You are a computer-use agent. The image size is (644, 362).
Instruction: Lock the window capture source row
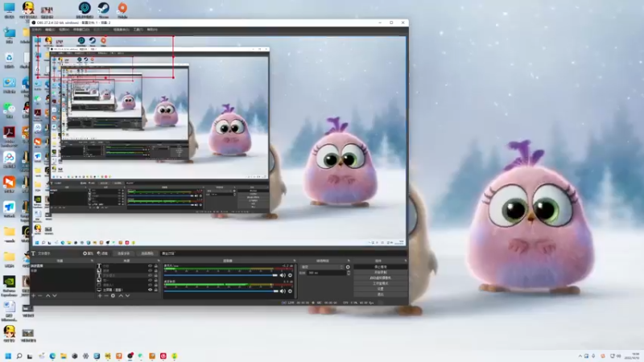coord(156,285)
